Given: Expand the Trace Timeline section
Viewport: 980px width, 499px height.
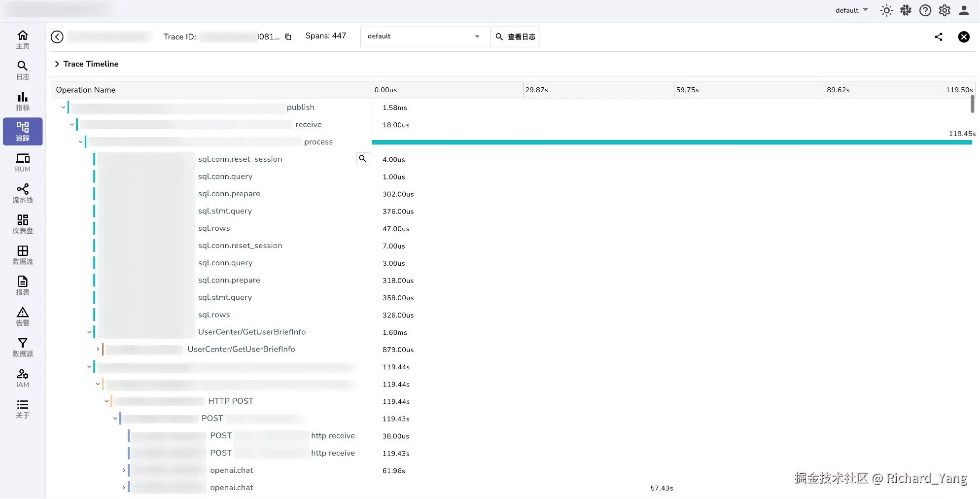Looking at the screenshot, I should (x=57, y=64).
